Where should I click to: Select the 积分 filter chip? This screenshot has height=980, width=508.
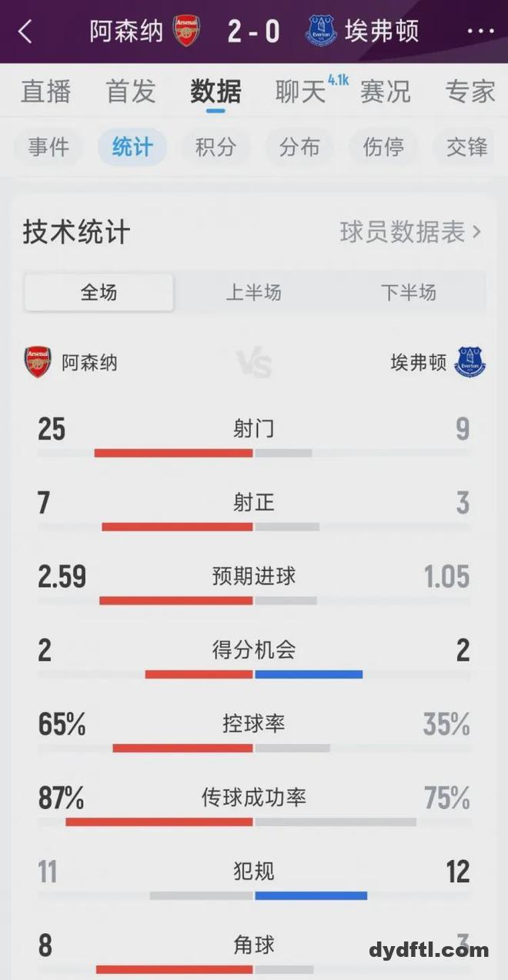[216, 147]
